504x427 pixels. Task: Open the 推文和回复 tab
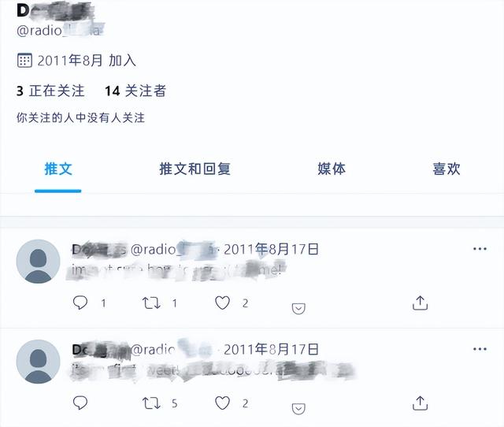tap(195, 169)
